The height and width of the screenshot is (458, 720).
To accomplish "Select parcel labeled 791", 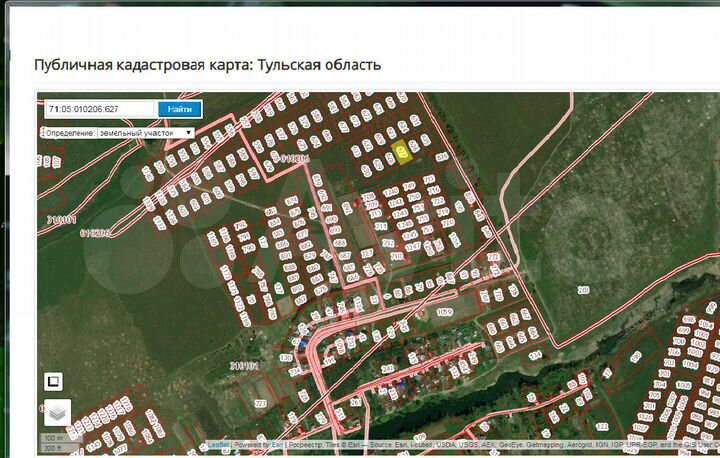I will (244, 237).
